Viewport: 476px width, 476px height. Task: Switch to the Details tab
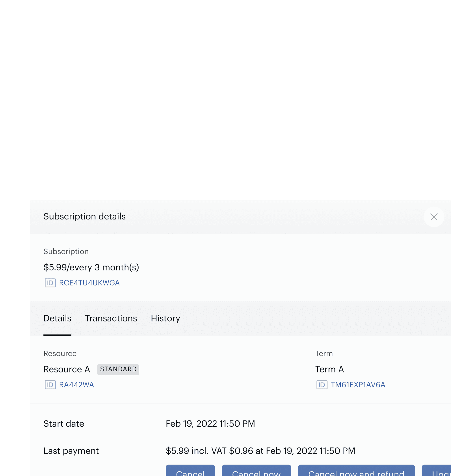(57, 318)
